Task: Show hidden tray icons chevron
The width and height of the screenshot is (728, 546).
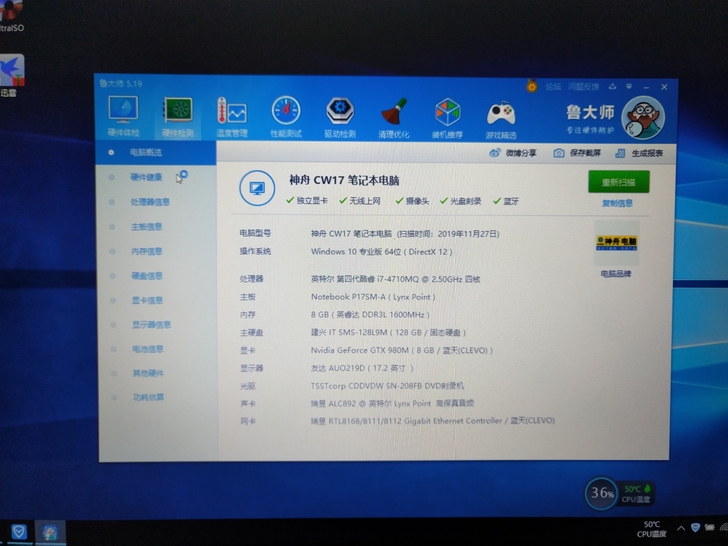Action: click(681, 528)
